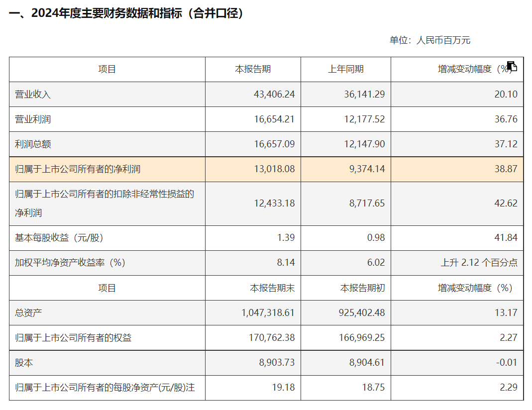This screenshot has width=532, height=410.
Task: Select the value 43,406.24
Action: pos(274,94)
